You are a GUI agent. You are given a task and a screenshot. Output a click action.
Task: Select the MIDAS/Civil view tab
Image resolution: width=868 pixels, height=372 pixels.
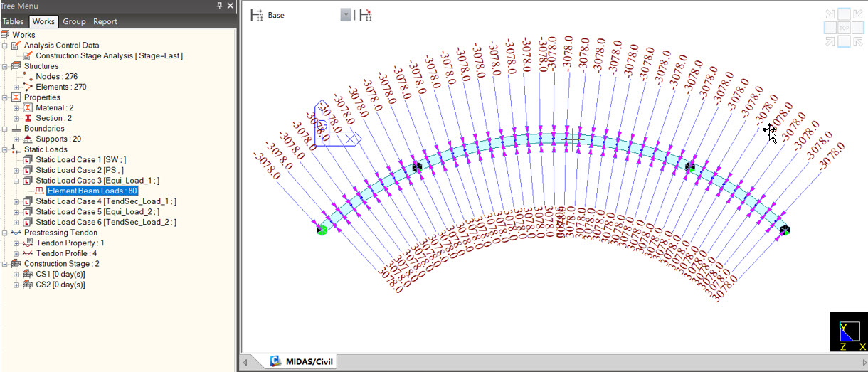pos(296,362)
